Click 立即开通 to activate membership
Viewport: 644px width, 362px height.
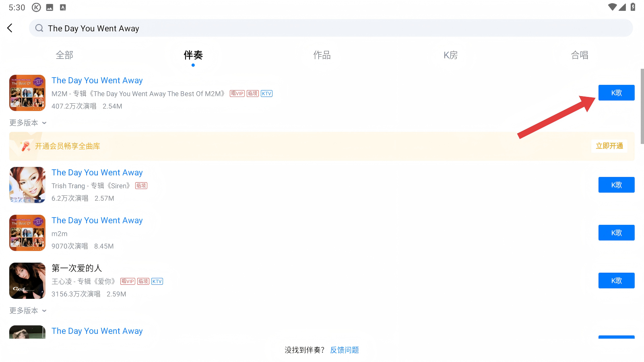point(609,146)
